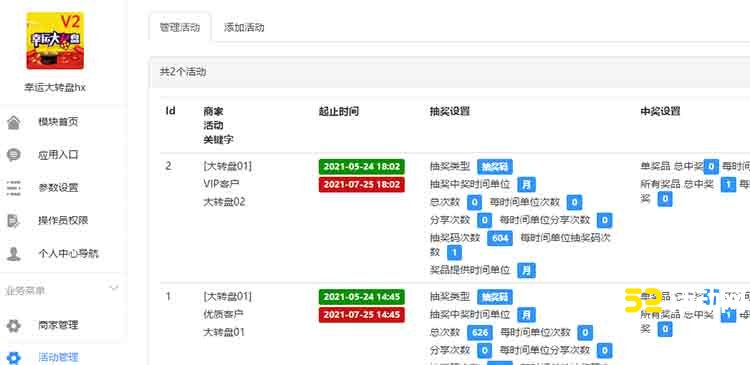750x365 pixels.
Task: Click the 大转盘02 keyword text
Action: coord(224,202)
